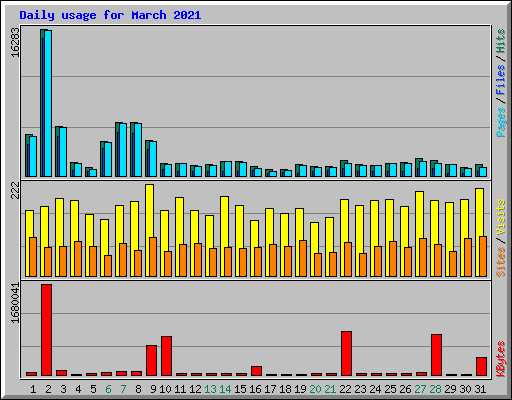The image size is (512, 400).
Task: Click the day 22 KBytes red bar
Action: tap(346, 353)
